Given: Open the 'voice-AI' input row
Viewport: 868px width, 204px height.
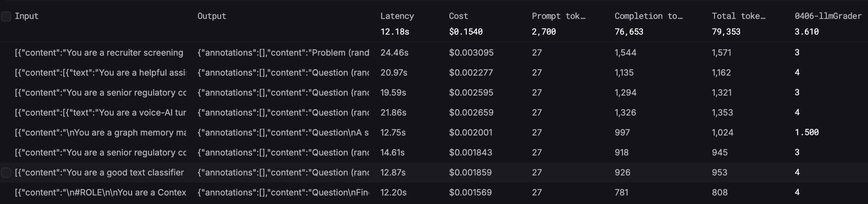Looking at the screenshot, I should point(100,113).
